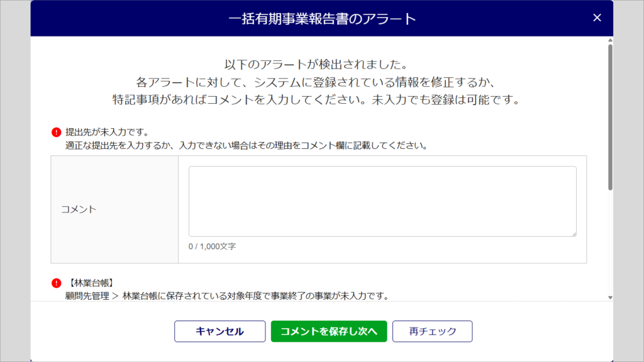Click the 以下のアラートが検出されました intro text
The height and width of the screenshot is (362, 644).
[316, 65]
